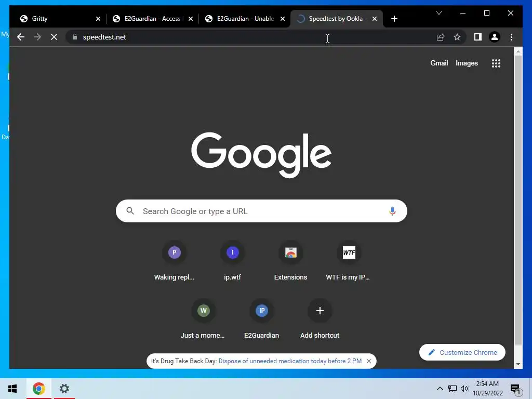Open a new tab with the plus button

click(394, 19)
